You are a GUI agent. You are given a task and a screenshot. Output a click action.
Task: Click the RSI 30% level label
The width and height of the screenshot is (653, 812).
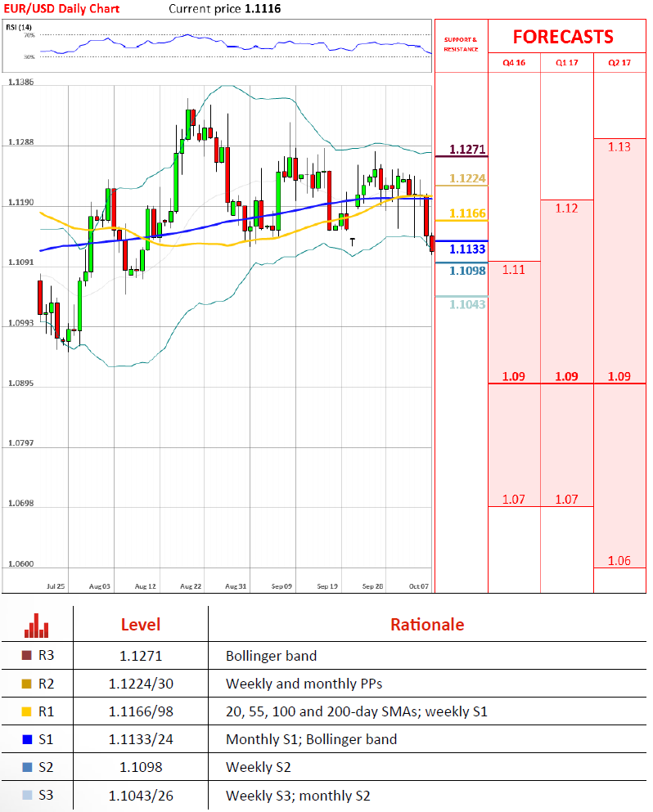point(29,57)
